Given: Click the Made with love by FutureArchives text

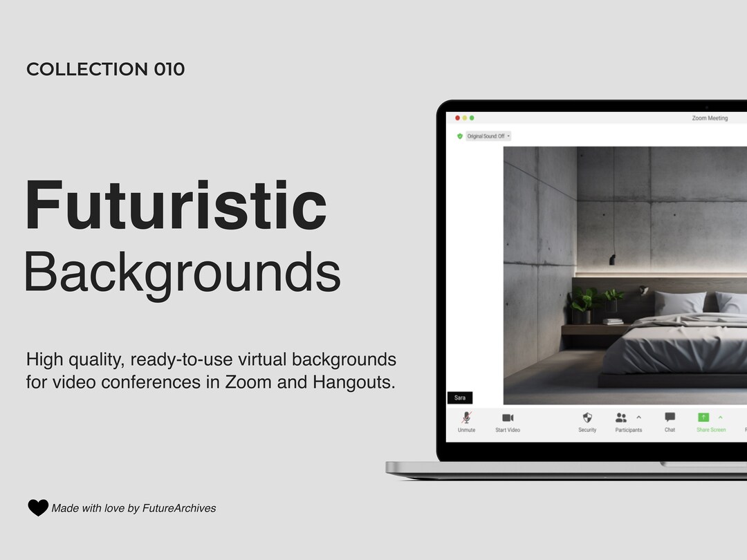Looking at the screenshot, I should click(x=133, y=507).
